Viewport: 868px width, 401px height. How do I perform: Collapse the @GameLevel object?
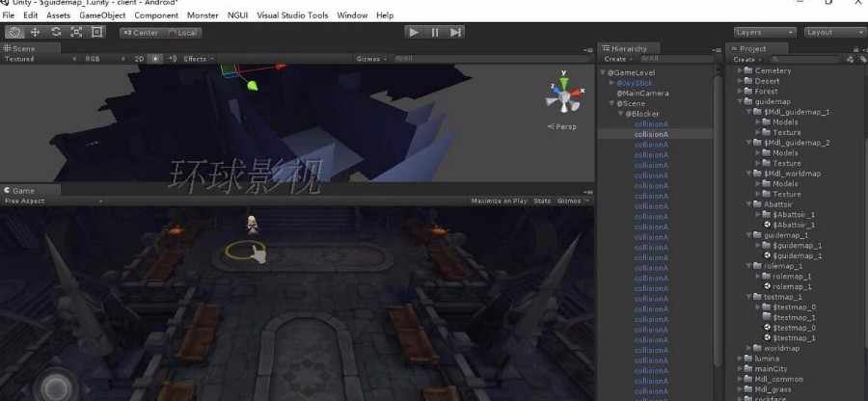point(603,72)
